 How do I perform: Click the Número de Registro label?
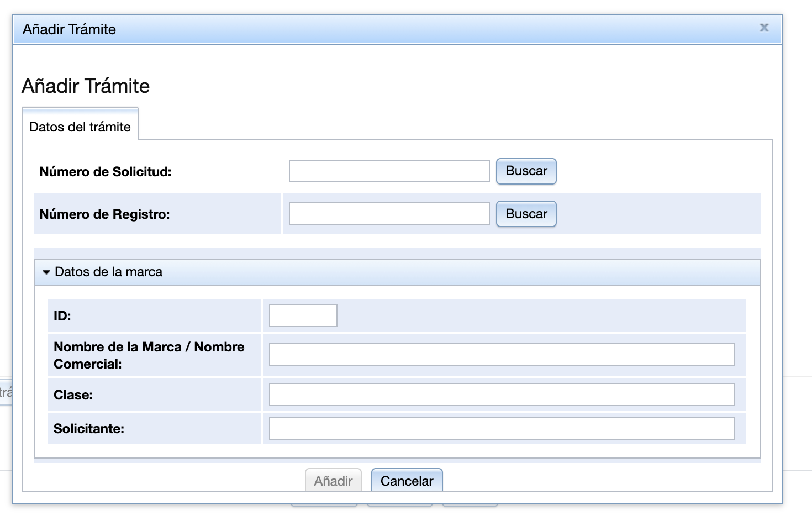click(x=104, y=214)
